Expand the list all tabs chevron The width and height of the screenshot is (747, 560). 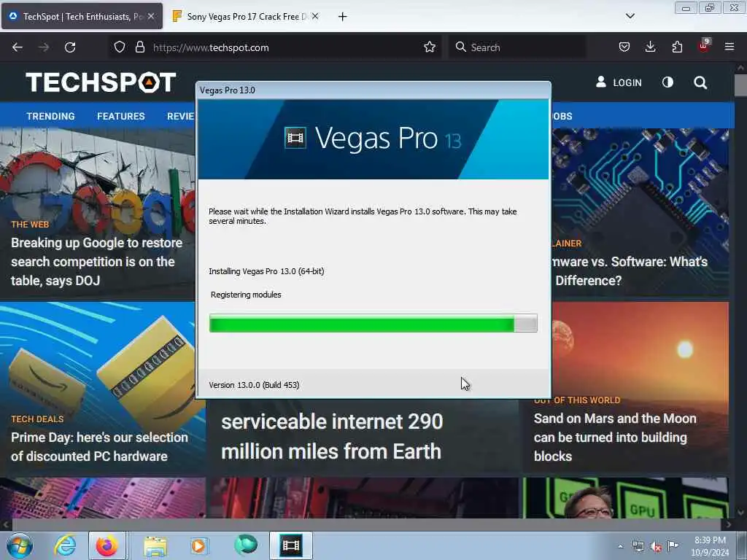pyautogui.click(x=630, y=16)
